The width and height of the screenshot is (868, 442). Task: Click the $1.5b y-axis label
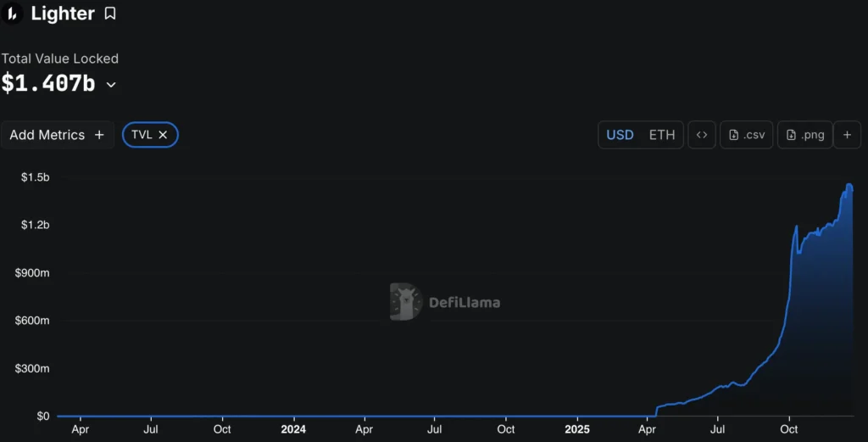pos(35,177)
